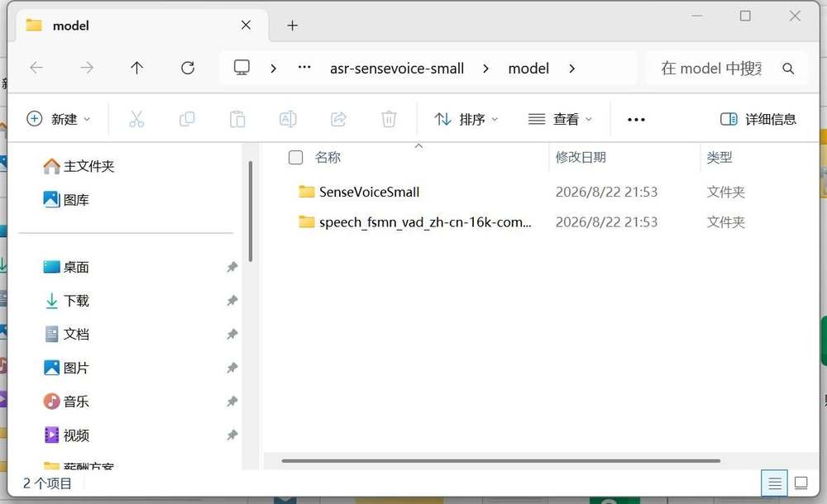
Task: Click the Rename icon
Action: 288,119
